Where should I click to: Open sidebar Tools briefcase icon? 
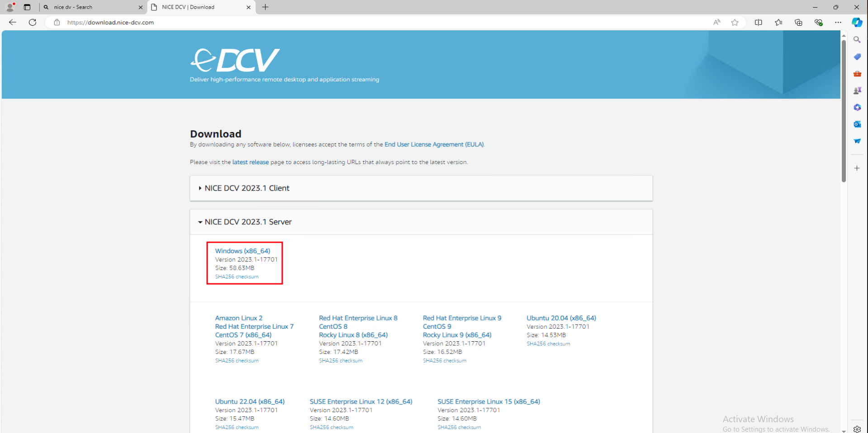(857, 74)
